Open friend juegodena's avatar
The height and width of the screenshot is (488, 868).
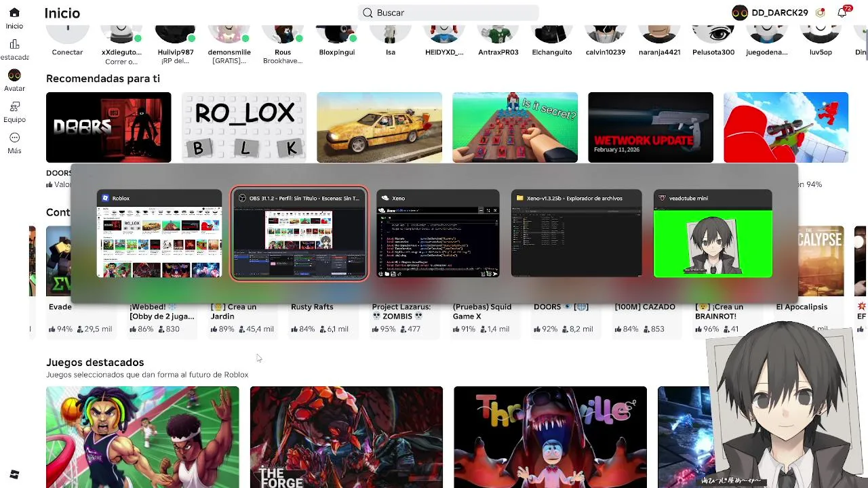[767, 34]
